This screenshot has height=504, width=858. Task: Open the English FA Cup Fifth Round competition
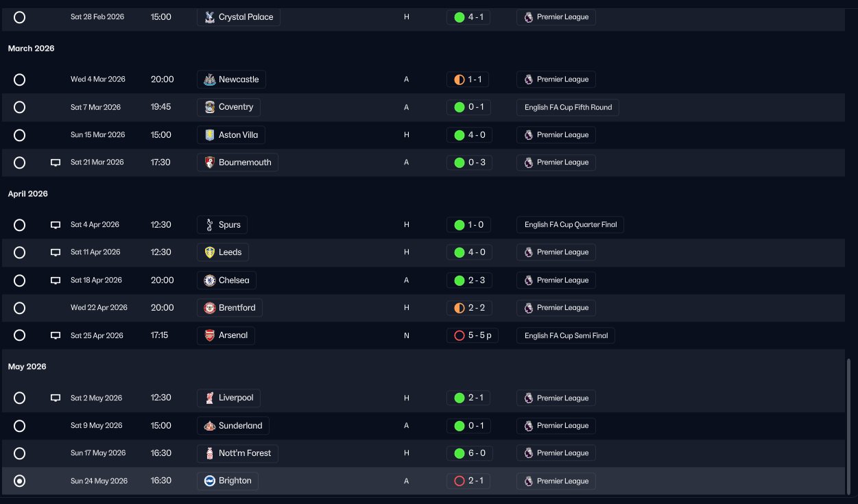(568, 107)
